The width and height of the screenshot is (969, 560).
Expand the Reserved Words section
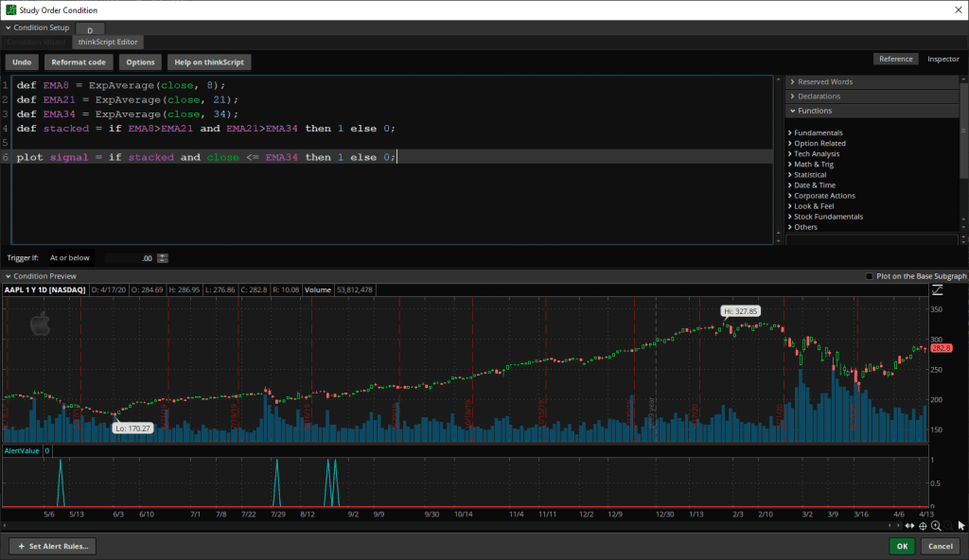click(x=824, y=82)
